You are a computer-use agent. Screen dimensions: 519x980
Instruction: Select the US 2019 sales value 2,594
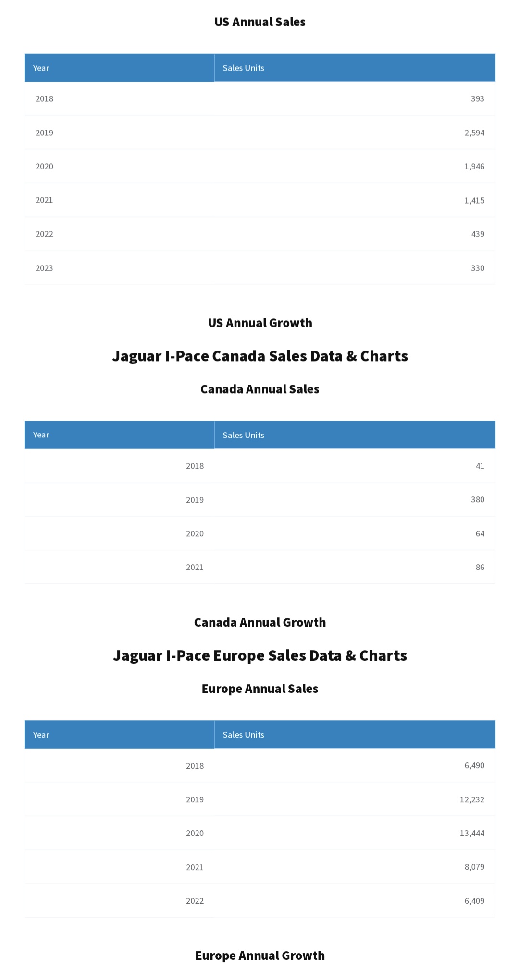[474, 133]
